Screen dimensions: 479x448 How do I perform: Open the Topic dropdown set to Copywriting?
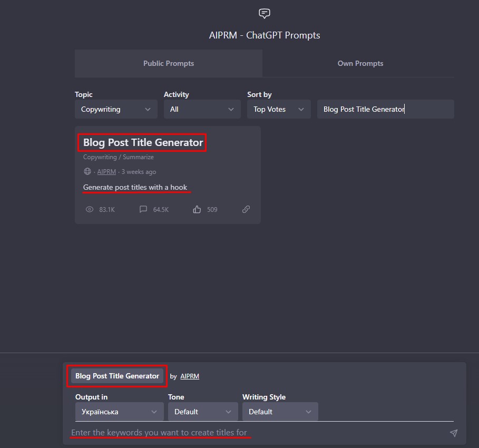click(116, 109)
